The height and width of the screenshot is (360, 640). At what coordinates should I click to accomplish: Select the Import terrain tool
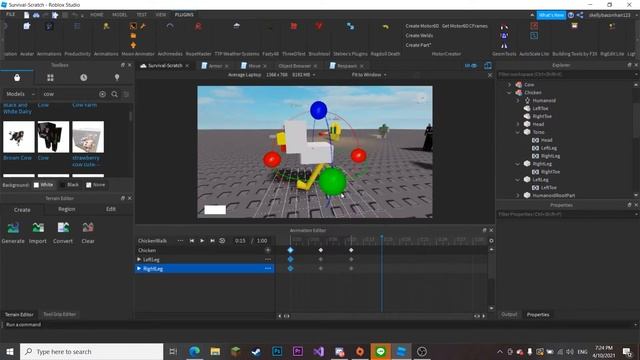tap(38, 233)
